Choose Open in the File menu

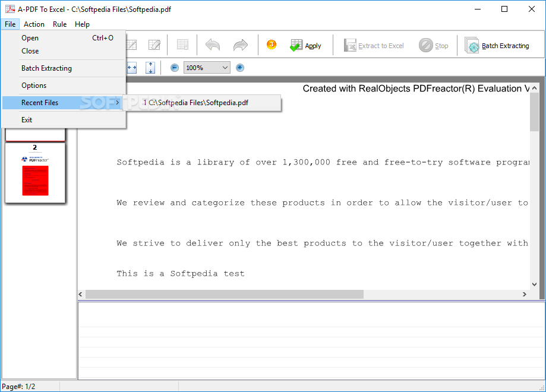click(x=64, y=38)
